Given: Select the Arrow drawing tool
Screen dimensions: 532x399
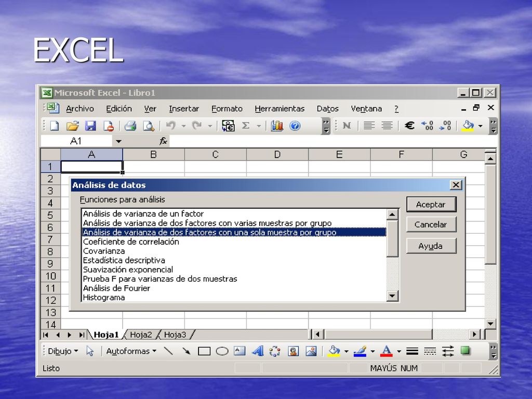Looking at the screenshot, I should coord(186,351).
